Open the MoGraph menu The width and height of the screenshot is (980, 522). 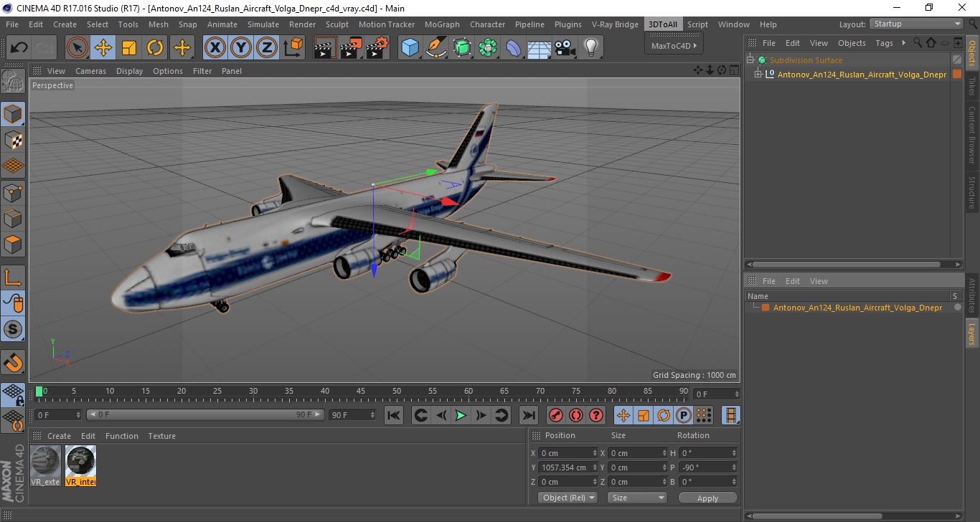[x=442, y=24]
